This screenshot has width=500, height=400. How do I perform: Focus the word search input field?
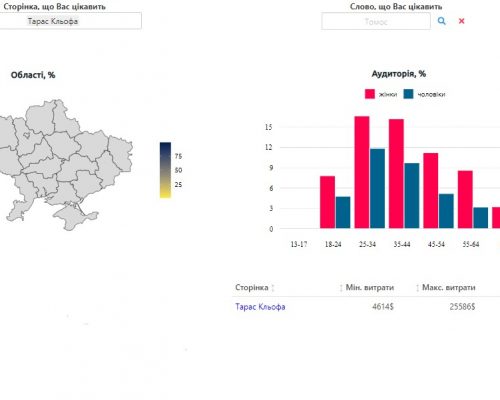[376, 22]
